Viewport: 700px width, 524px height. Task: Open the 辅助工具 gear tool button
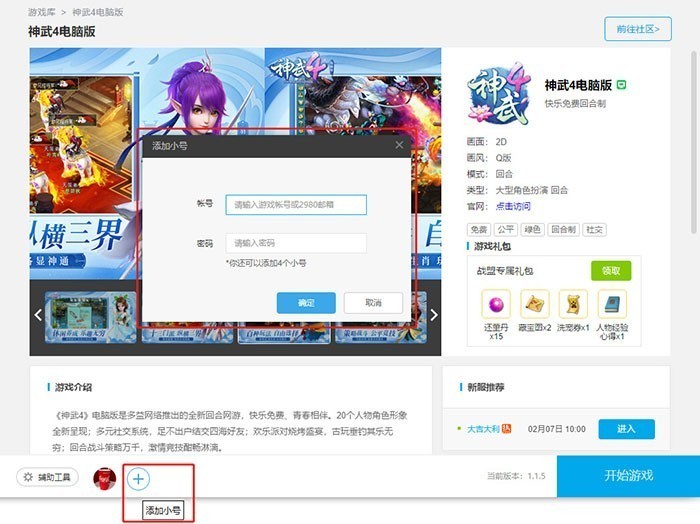tap(47, 477)
